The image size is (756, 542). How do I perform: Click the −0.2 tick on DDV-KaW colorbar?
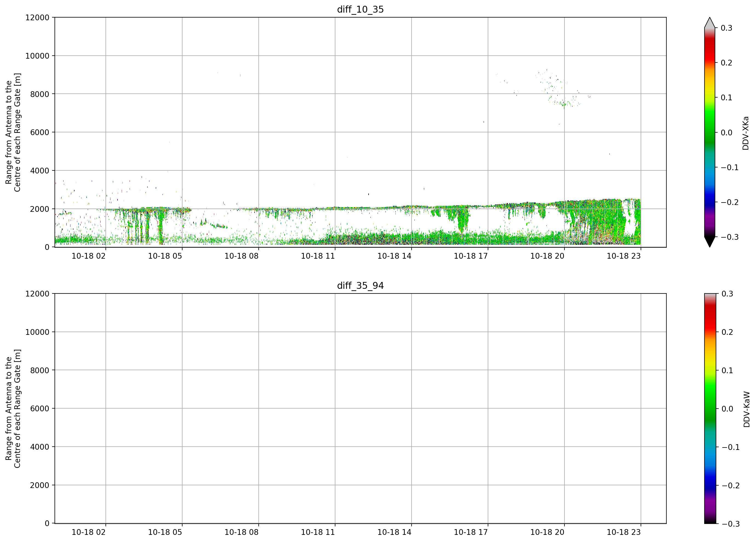[x=730, y=485]
